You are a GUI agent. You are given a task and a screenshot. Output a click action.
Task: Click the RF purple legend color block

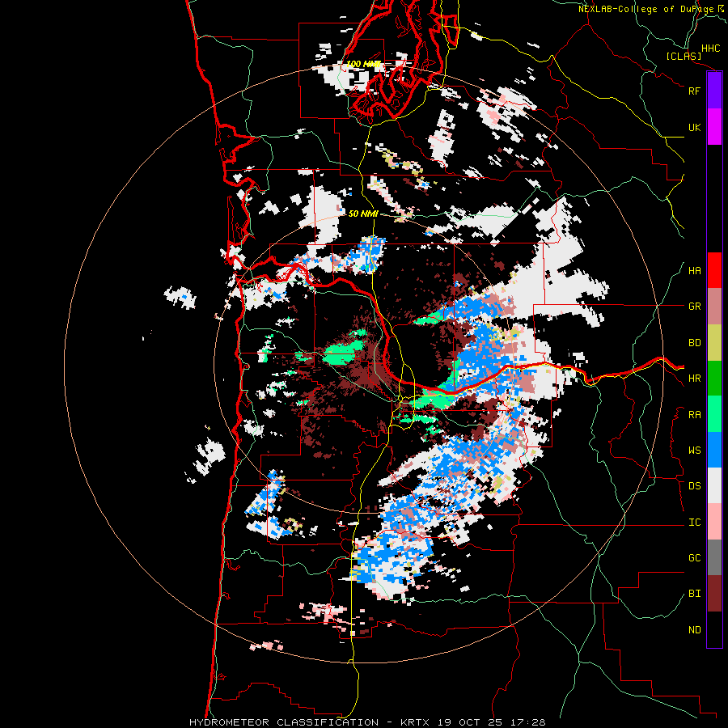(714, 91)
